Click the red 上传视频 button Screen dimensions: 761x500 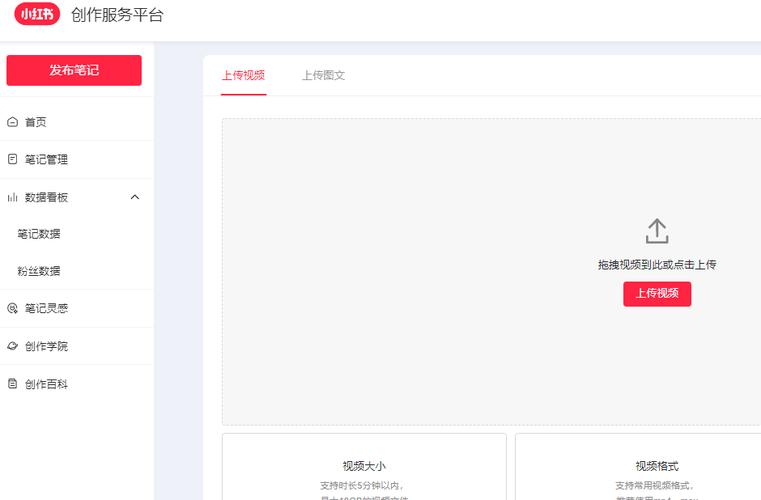coord(656,293)
